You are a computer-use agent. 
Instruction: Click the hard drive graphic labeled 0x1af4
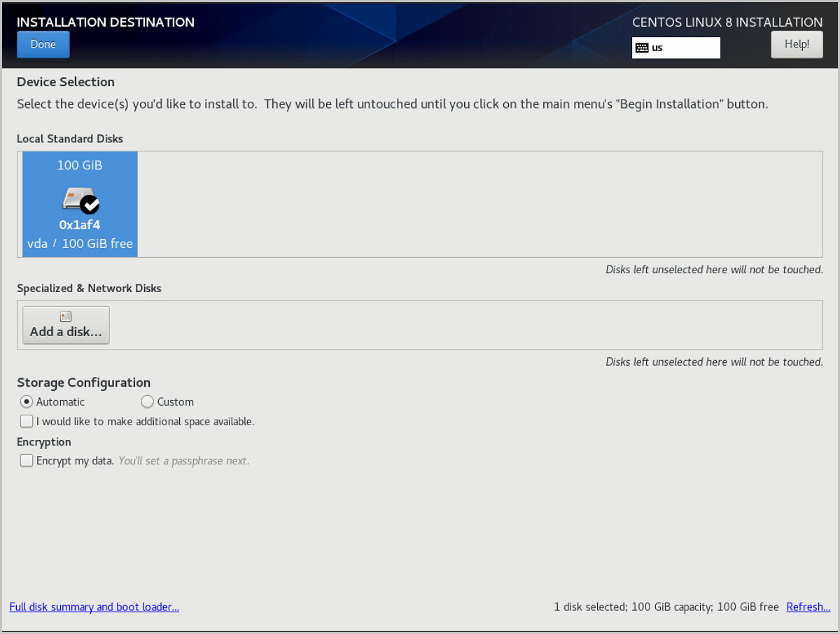(x=77, y=198)
